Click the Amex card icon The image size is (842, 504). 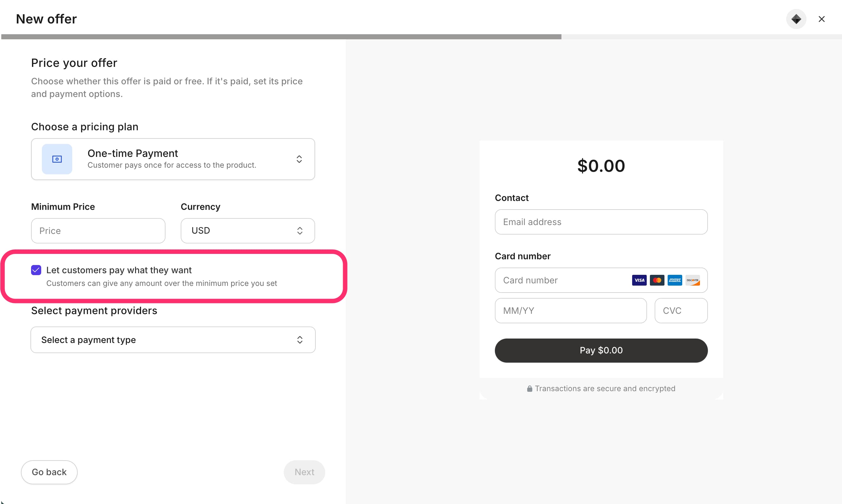pos(675,280)
